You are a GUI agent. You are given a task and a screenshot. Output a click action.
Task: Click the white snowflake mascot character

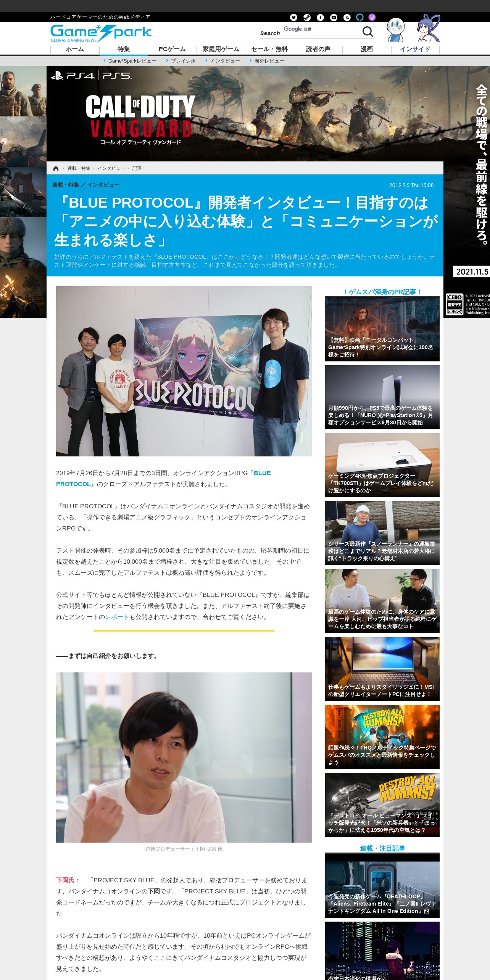tap(395, 30)
